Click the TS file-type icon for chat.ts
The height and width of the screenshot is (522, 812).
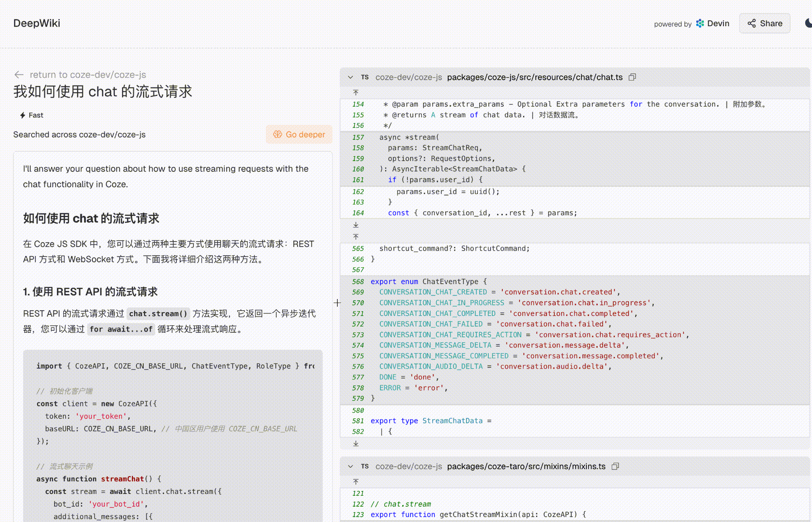[365, 77]
